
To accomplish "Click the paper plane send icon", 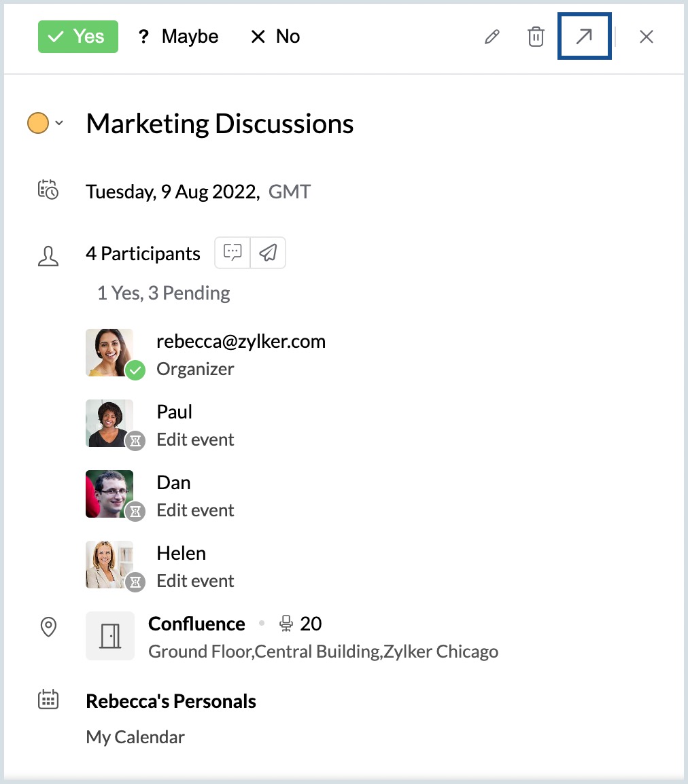I will pos(269,253).
